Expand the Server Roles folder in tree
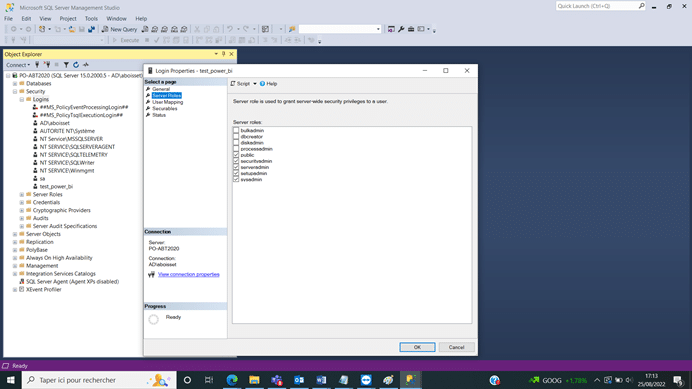The height and width of the screenshot is (389, 692). 22,194
